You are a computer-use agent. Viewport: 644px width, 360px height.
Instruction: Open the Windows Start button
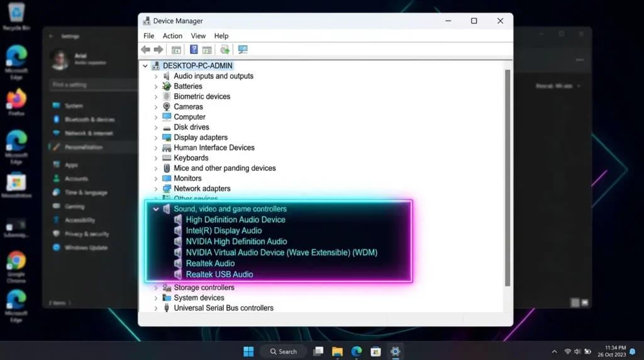click(248, 351)
